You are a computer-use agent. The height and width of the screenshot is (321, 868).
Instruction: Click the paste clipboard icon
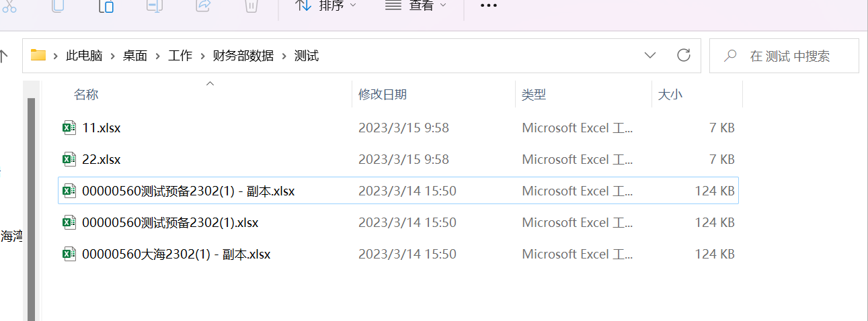[x=106, y=5]
